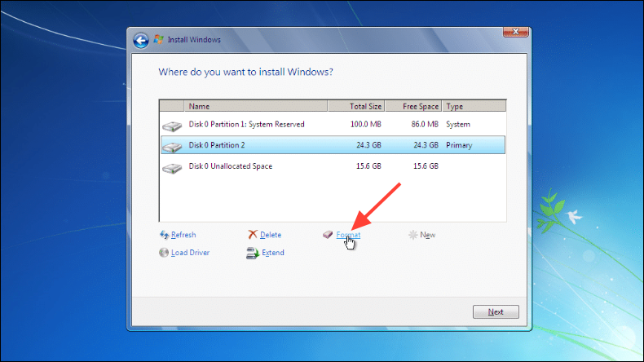This screenshot has width=644, height=362.
Task: Click the 100.0 MB total size value
Action: coord(365,124)
